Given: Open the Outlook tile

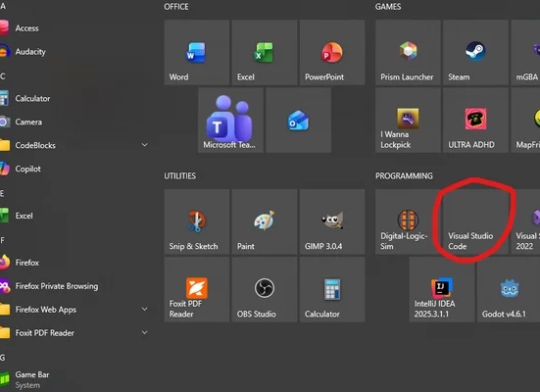Looking at the screenshot, I should pos(299,120).
